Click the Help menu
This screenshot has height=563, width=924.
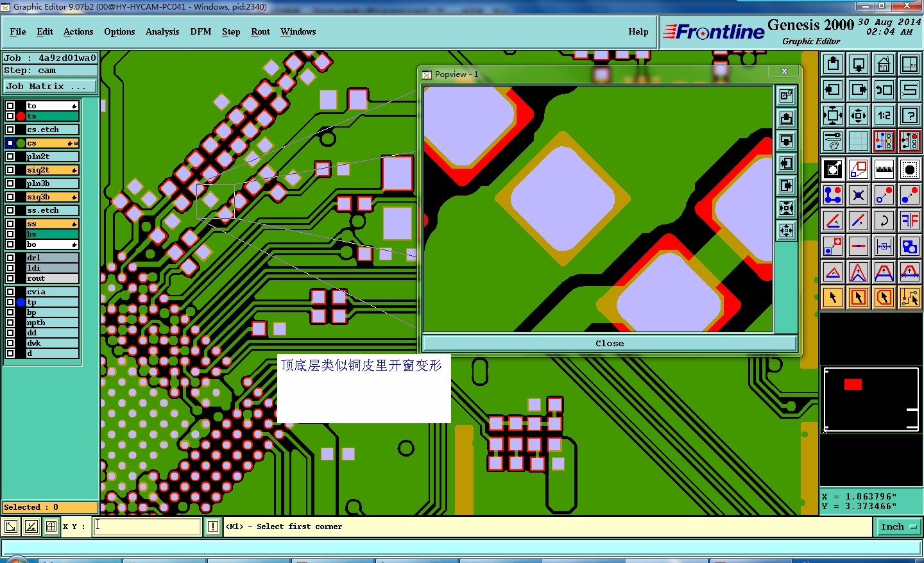click(638, 31)
